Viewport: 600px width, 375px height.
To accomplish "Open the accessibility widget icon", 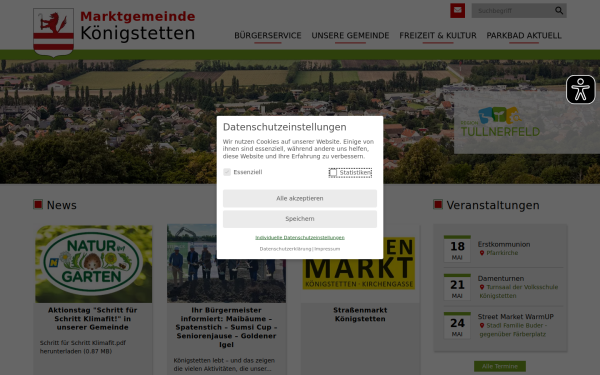I will tap(580, 90).
